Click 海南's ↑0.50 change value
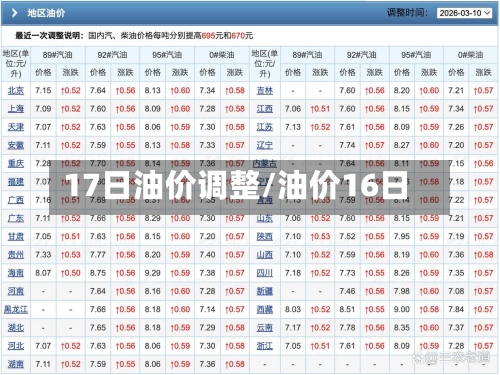The height and width of the screenshot is (375, 500). point(71,273)
